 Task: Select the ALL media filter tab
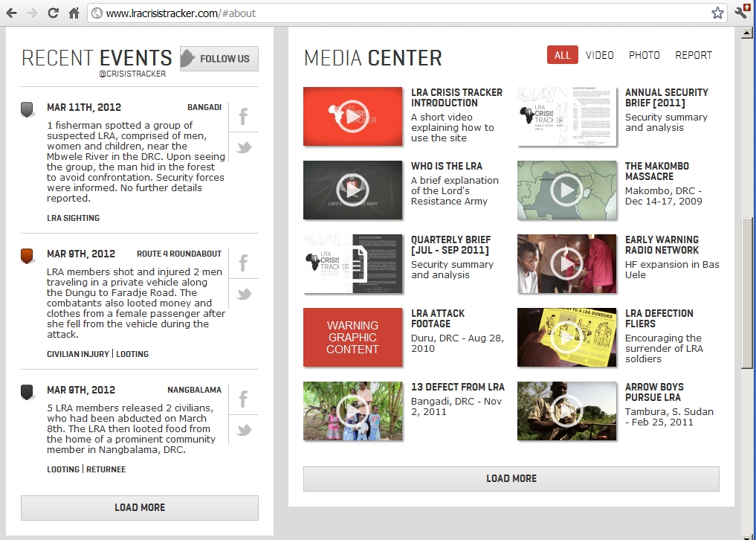(x=562, y=55)
